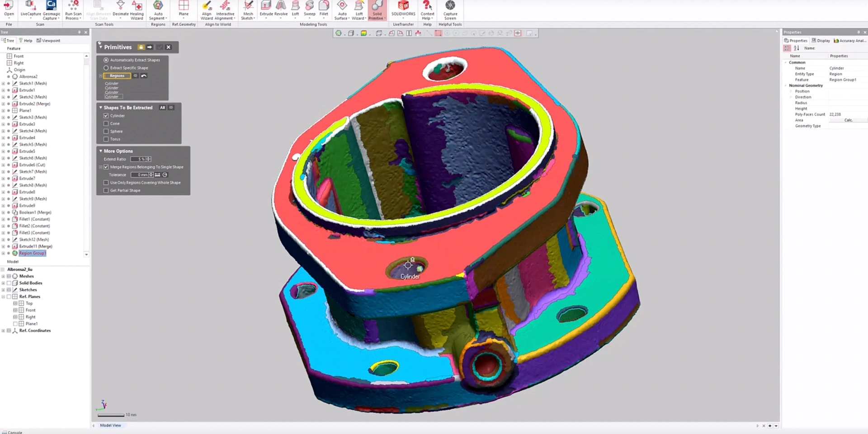
Task: Collapse the Shapes To Be Extracted section
Action: pos(101,108)
